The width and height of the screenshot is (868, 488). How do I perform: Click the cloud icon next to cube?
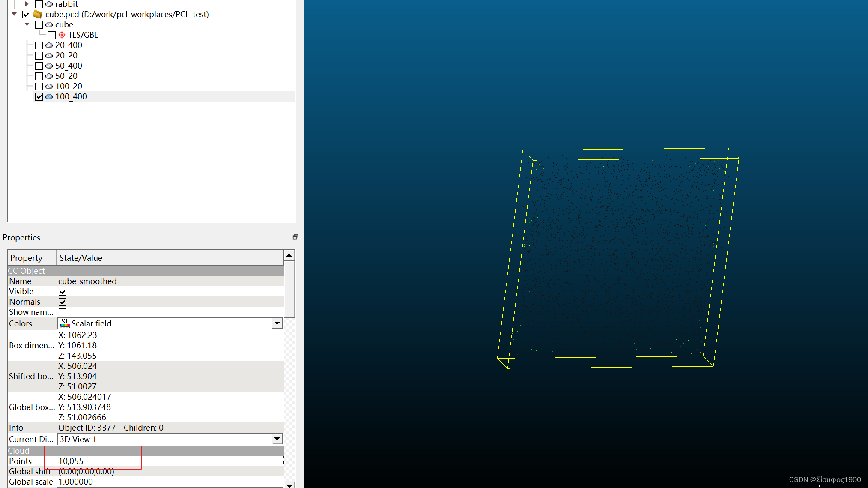(x=49, y=25)
